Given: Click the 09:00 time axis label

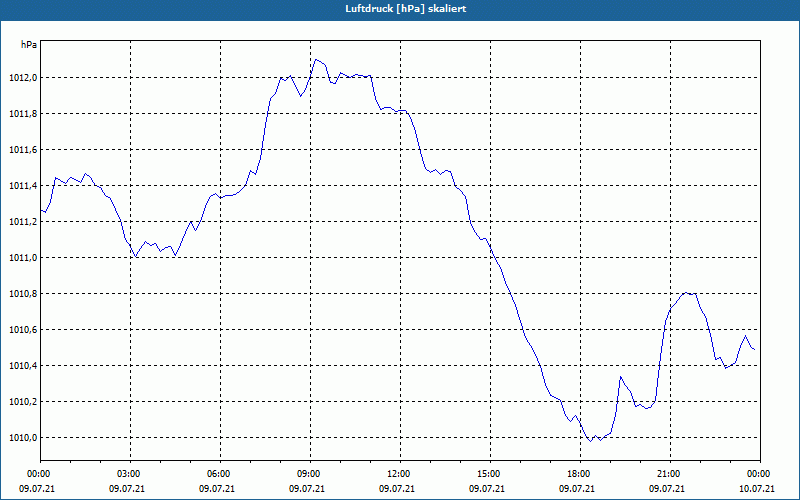Looking at the screenshot, I should (x=310, y=474).
